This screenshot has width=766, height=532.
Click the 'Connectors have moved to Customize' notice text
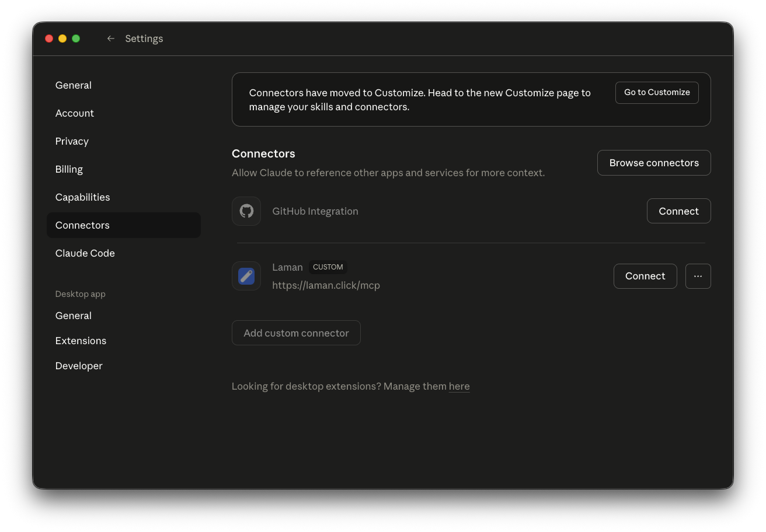click(x=420, y=100)
